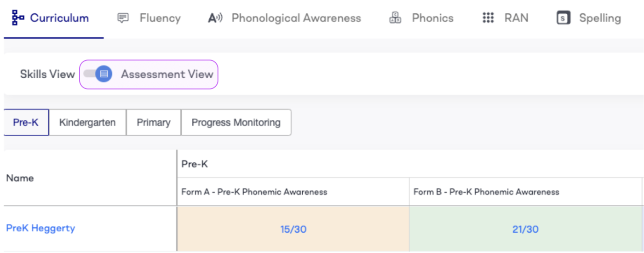Select the Assessment View label
The height and width of the screenshot is (253, 644).
coord(167,74)
